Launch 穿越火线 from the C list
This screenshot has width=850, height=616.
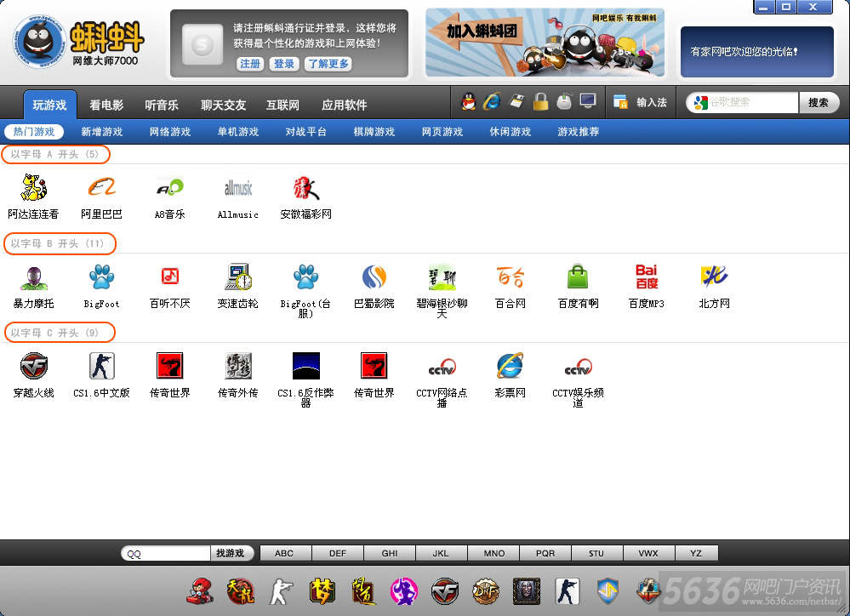pos(34,375)
